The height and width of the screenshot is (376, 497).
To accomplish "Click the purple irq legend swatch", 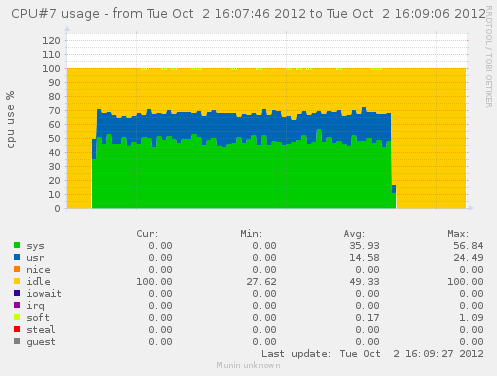I will coord(17,305).
